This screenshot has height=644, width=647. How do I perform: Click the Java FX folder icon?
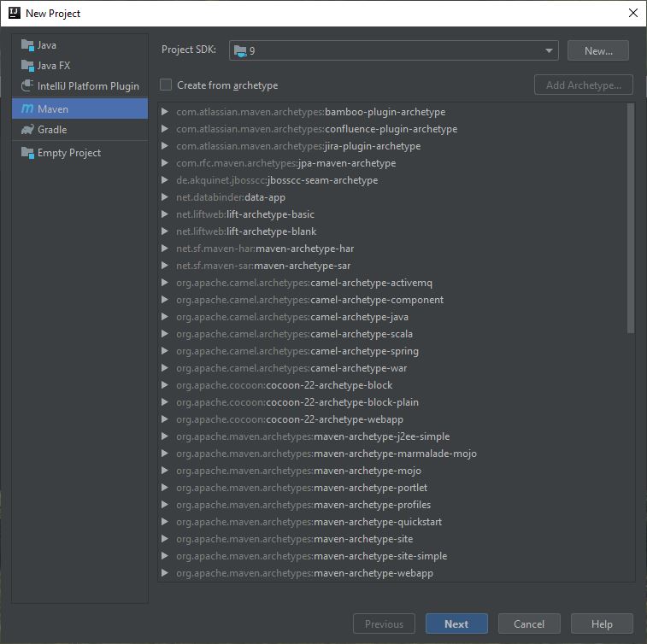(27, 66)
